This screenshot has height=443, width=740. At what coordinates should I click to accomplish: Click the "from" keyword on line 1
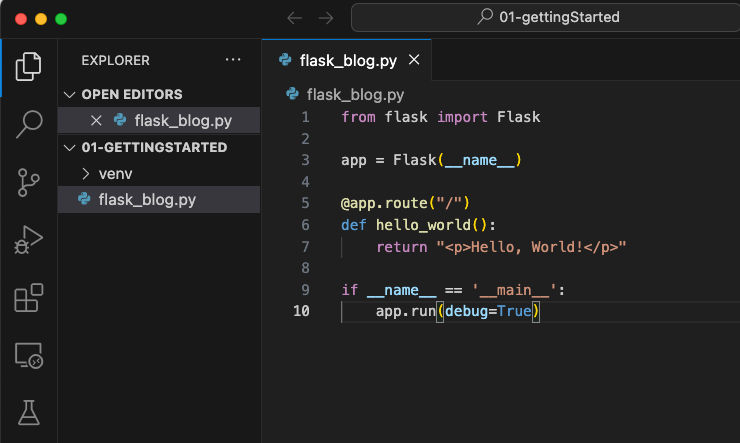click(358, 117)
